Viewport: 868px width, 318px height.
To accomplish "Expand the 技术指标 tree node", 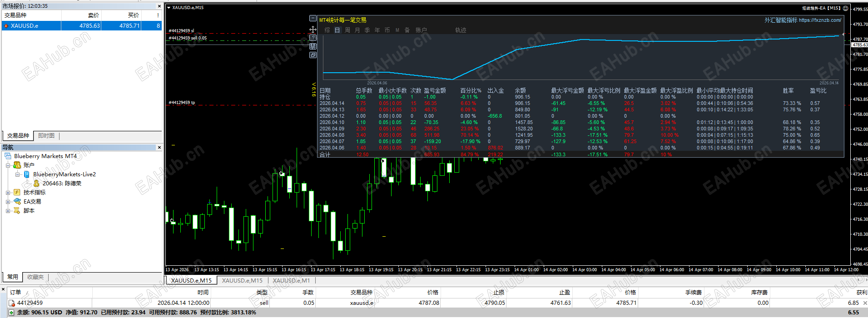I will [8, 193].
